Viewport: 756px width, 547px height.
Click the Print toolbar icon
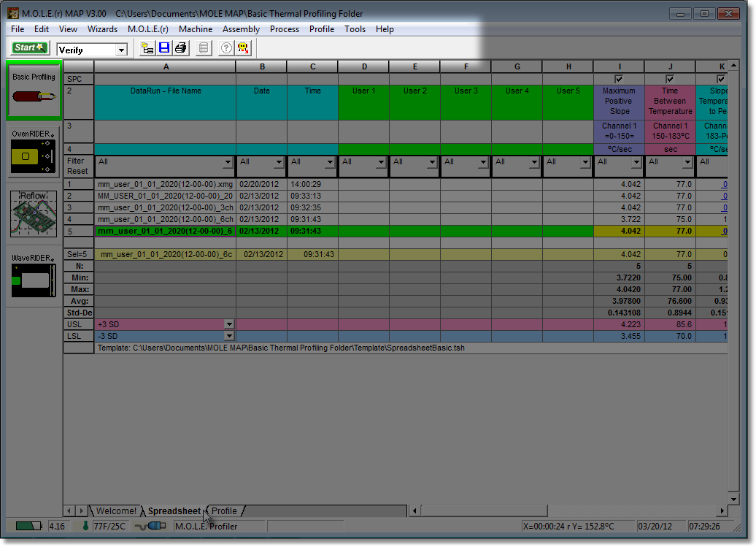coord(181,47)
